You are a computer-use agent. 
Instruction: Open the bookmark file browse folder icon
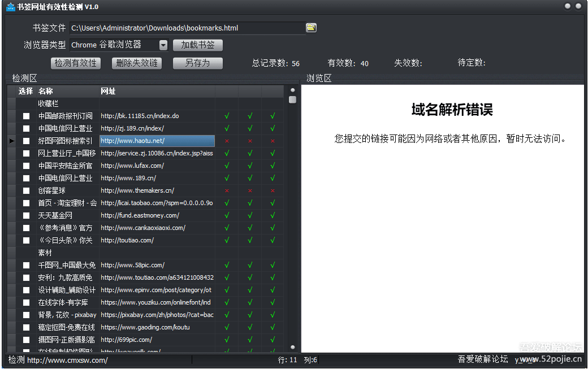click(x=311, y=28)
